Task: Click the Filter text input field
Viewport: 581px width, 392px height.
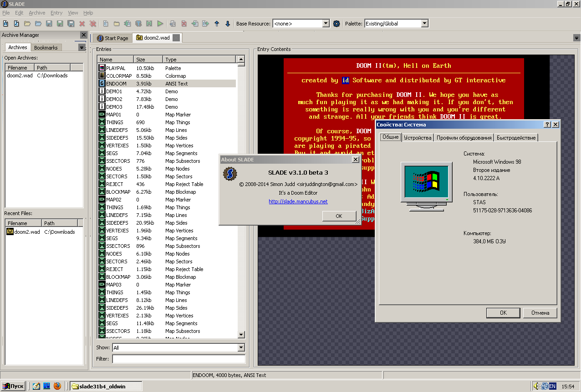Action: pyautogui.click(x=178, y=359)
